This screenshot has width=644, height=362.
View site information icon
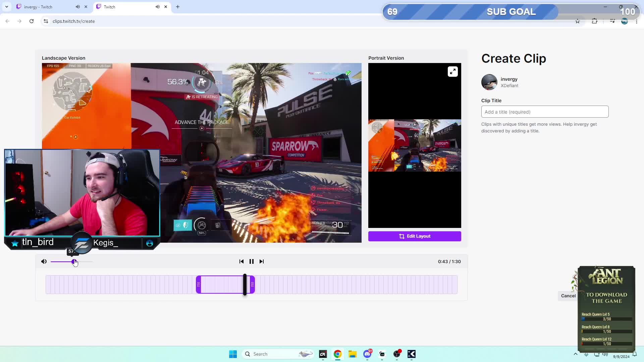click(46, 21)
